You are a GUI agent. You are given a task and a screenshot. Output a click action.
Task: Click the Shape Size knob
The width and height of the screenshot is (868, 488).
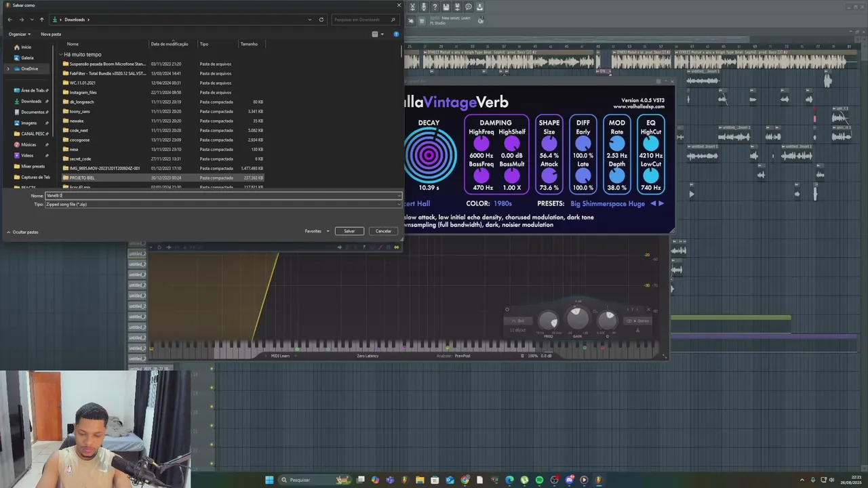point(549,143)
